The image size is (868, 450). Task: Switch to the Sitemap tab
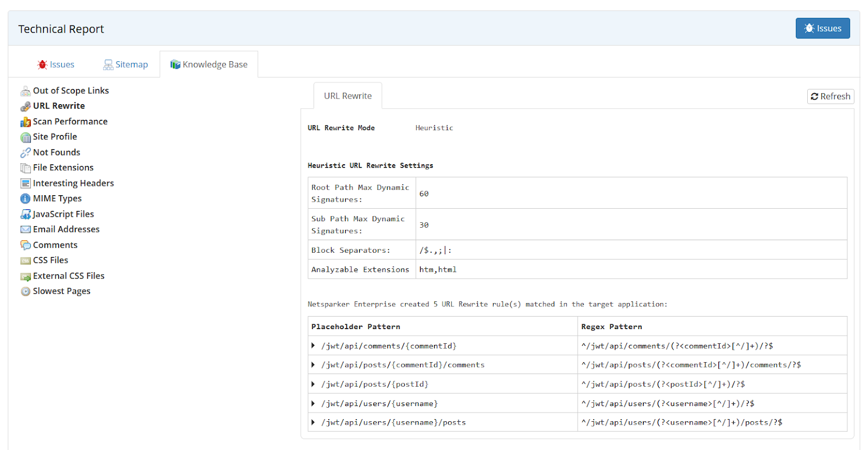click(x=125, y=65)
